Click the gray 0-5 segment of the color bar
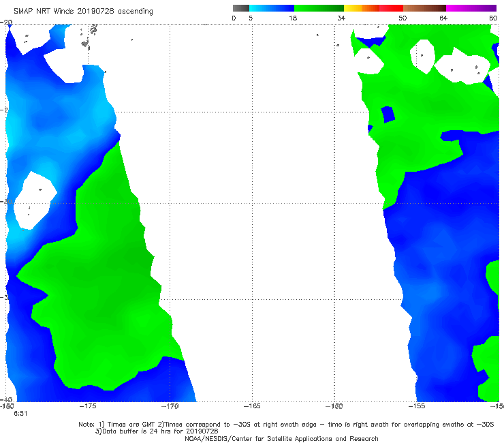 (x=240, y=8)
